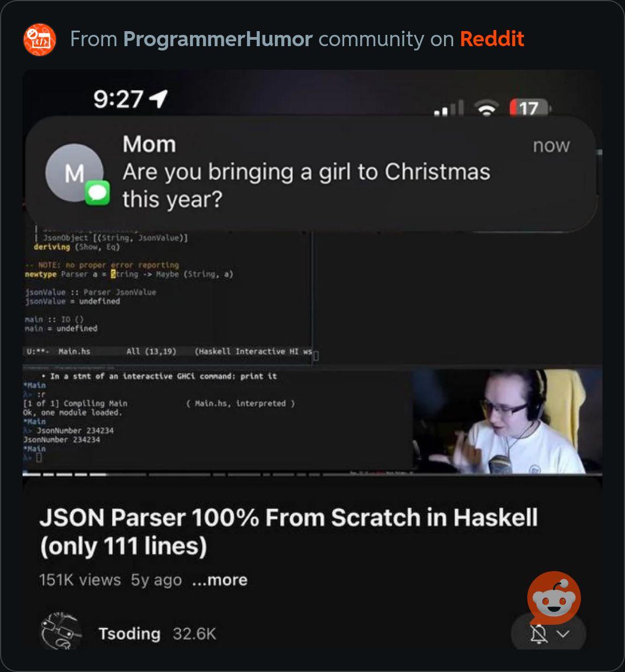Viewport: 625px width, 672px height.
Task: Click the JSON Parser video title
Action: [x=289, y=532]
